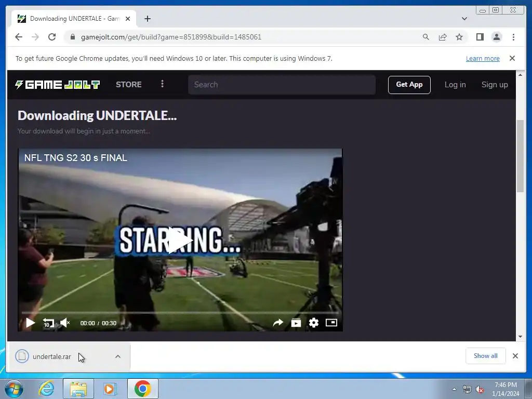Reload the Game Jolt page
Screen dimensions: 532x399
pos(52,37)
